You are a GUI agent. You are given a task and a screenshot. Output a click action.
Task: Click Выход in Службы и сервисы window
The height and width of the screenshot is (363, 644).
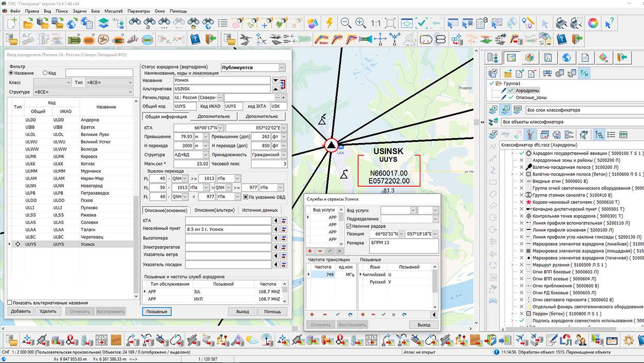pyautogui.click(x=423, y=325)
